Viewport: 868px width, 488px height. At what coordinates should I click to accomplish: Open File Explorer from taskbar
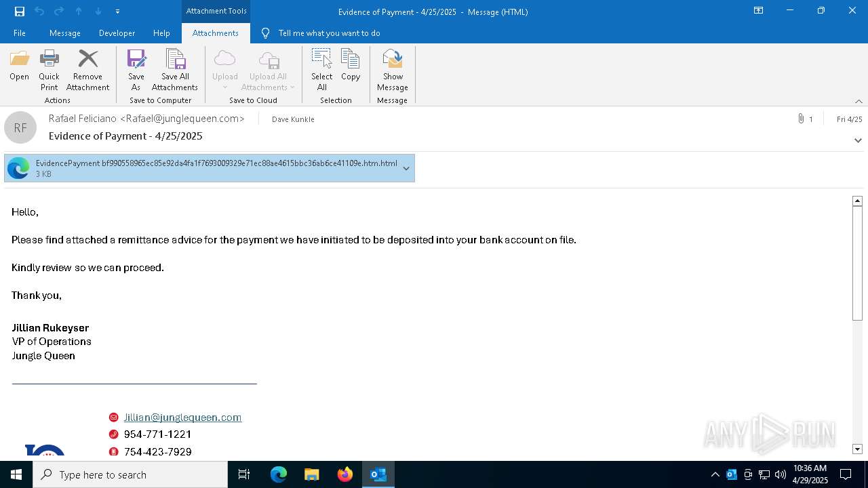click(x=311, y=474)
